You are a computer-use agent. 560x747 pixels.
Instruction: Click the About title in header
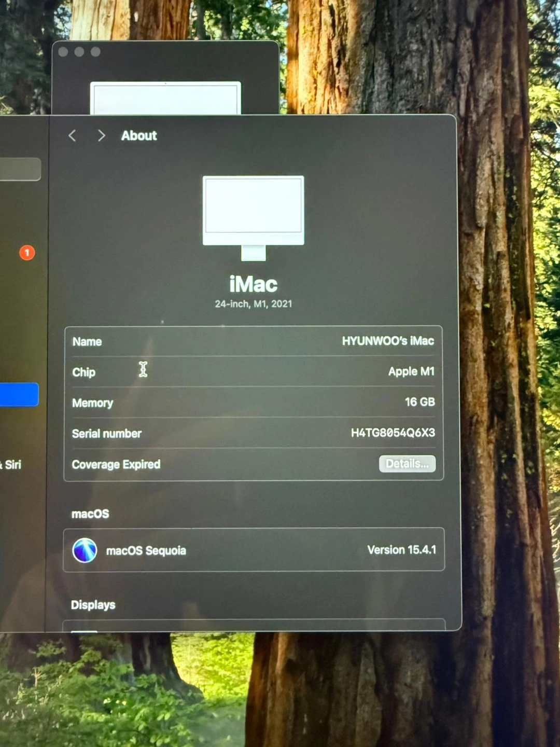pyautogui.click(x=139, y=136)
